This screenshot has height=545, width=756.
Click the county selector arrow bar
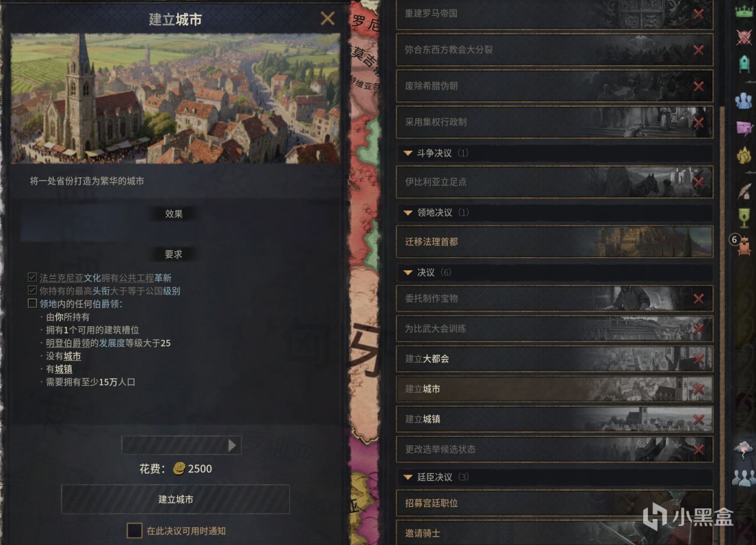(181, 445)
